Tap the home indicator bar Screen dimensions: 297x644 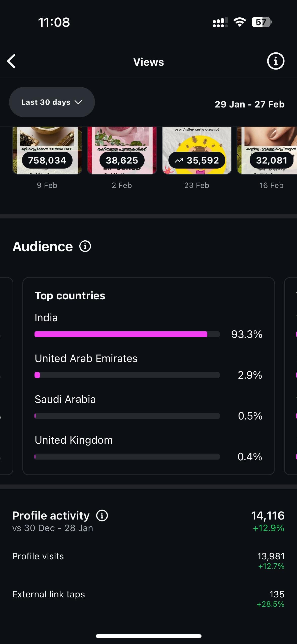click(148, 636)
